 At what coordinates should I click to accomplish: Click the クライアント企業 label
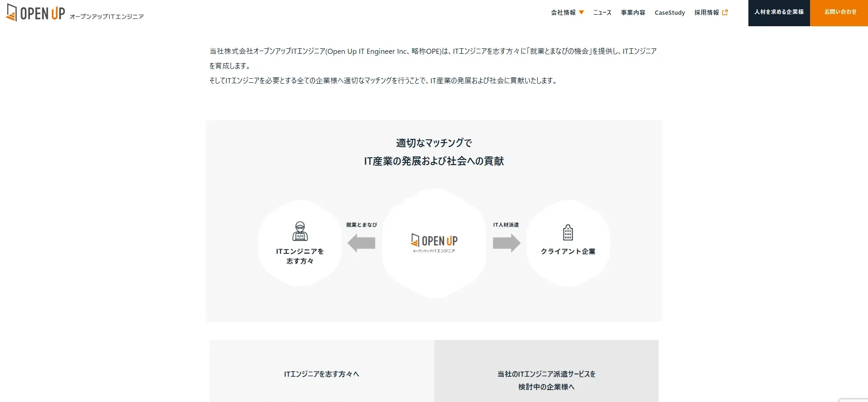568,251
